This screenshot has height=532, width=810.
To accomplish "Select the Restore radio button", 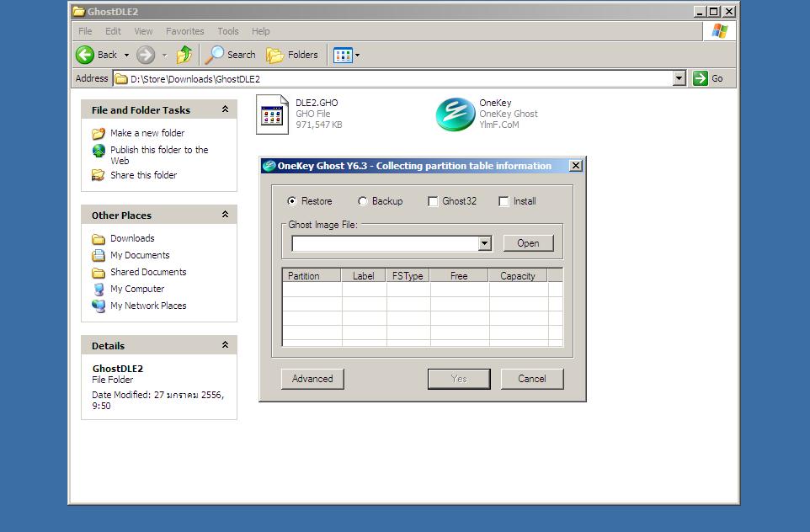I will (292, 201).
